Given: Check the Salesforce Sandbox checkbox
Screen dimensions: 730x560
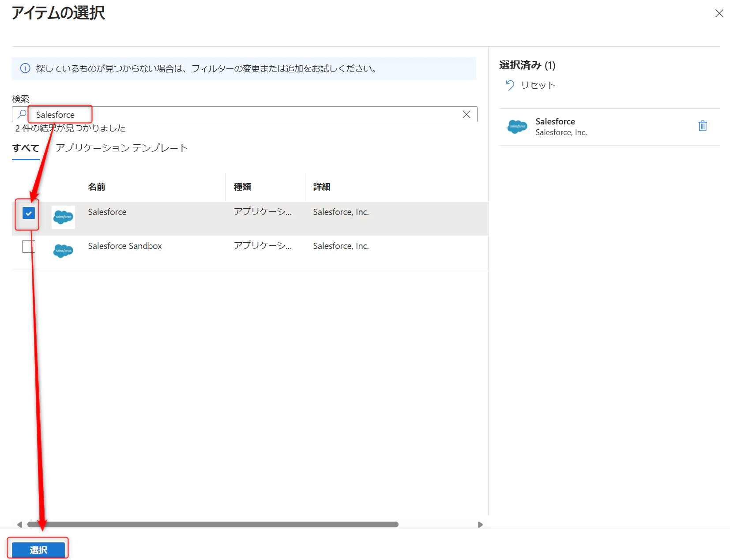Looking at the screenshot, I should (29, 246).
